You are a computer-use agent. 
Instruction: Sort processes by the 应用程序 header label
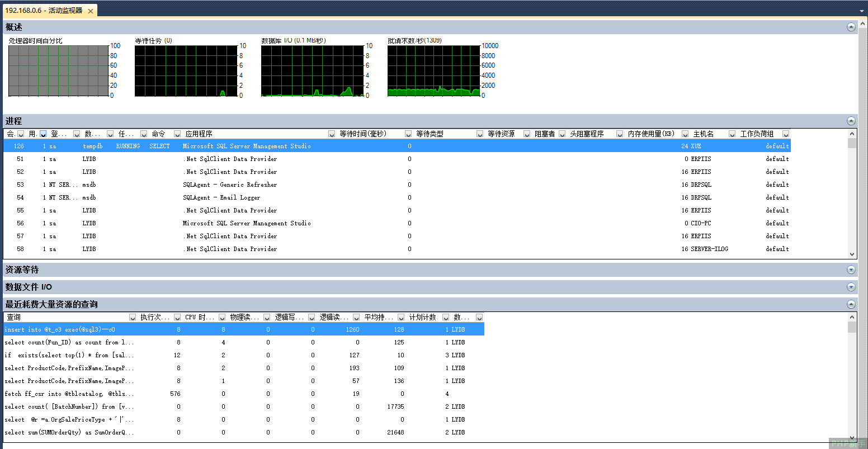pos(199,134)
